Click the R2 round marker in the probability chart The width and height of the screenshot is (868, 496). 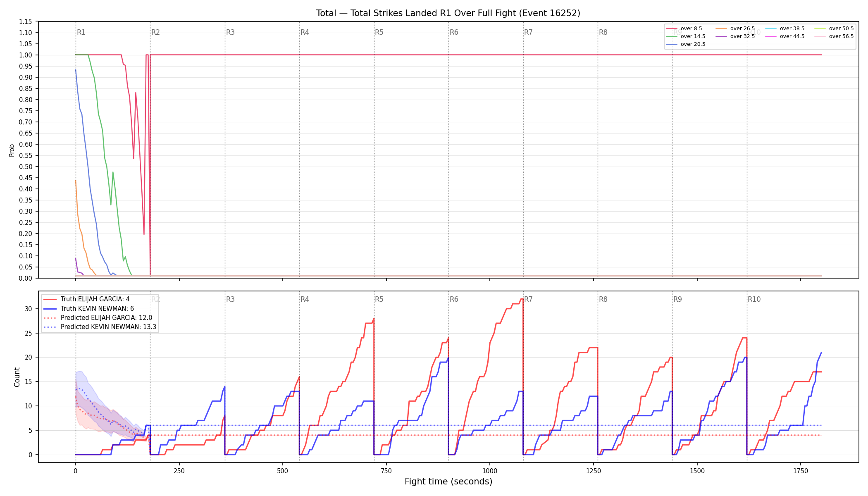click(x=155, y=32)
